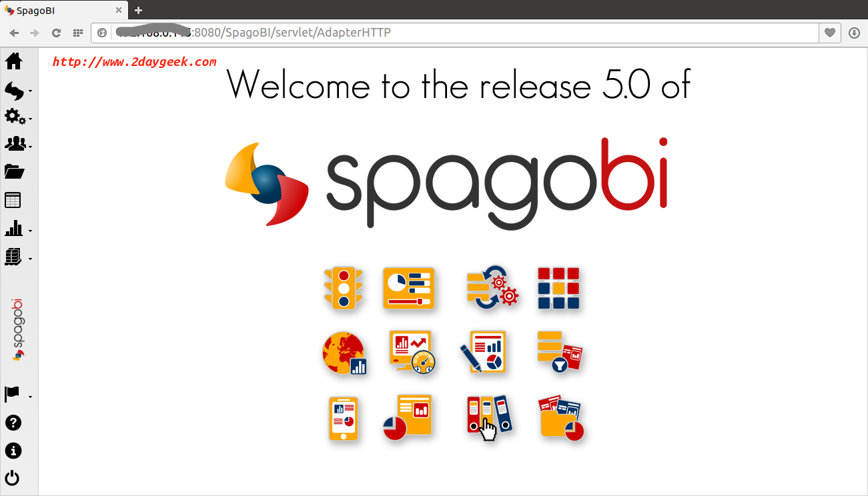The width and height of the screenshot is (868, 496).
Task: Go forward in browser history
Action: coord(35,33)
